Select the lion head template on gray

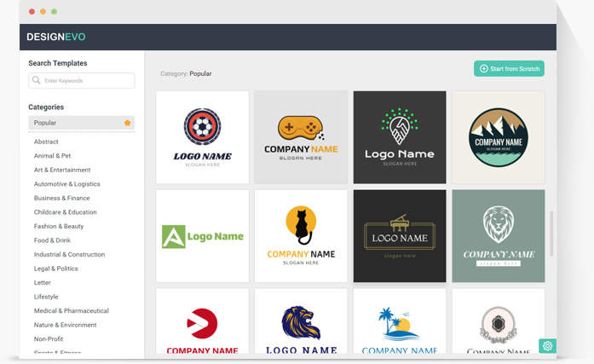(498, 236)
